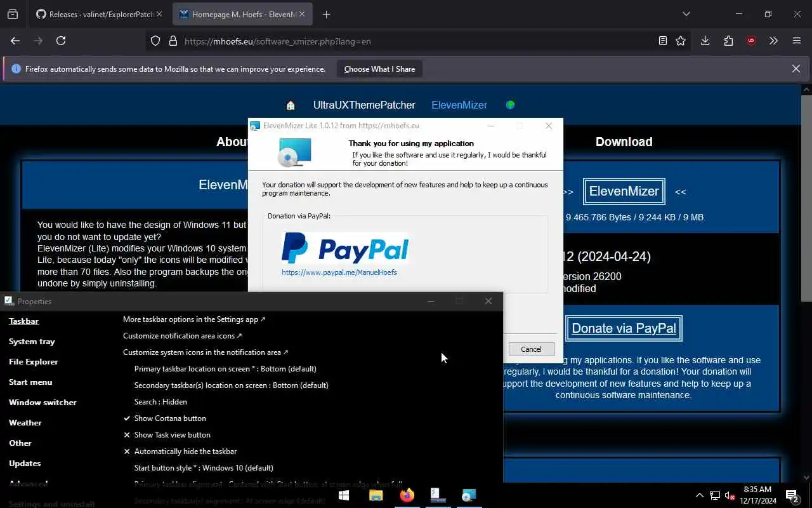
Task: Reload the page with the refresh icon
Action: tap(61, 41)
